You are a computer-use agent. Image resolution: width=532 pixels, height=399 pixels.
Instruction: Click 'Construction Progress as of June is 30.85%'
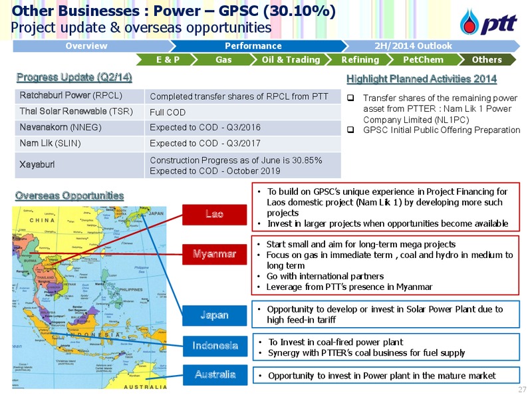click(x=236, y=160)
